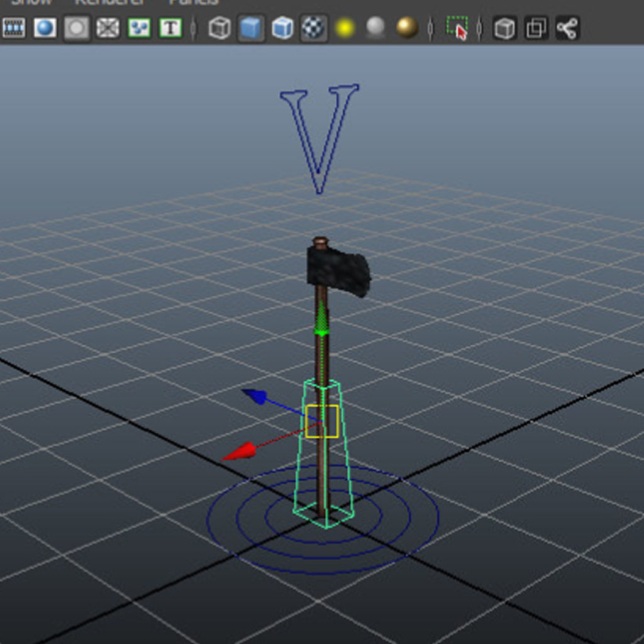Toggle the Film Gate filmstrip icon
Image resolution: width=644 pixels, height=644 pixels.
point(14,28)
